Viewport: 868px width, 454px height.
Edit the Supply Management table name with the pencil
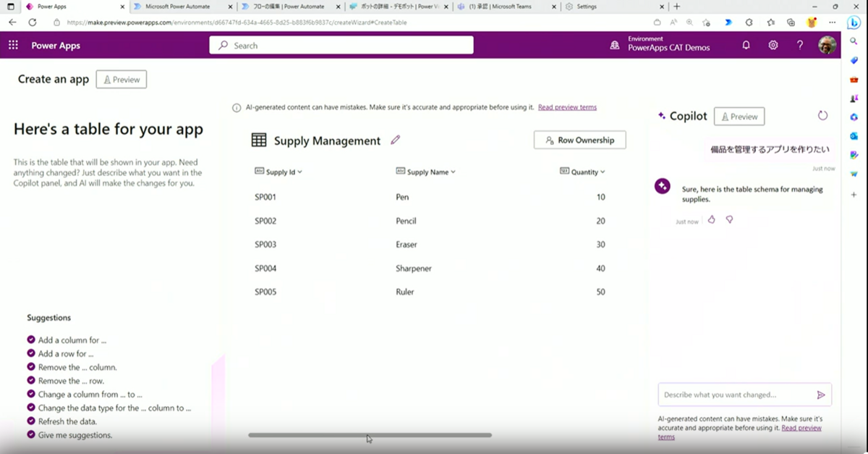click(x=395, y=140)
